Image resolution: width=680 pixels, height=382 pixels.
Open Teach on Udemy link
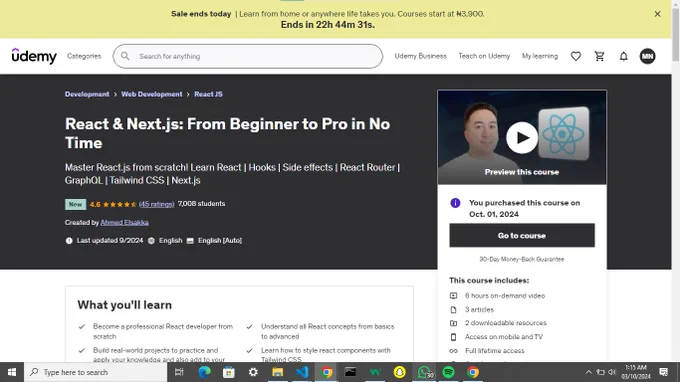point(484,56)
